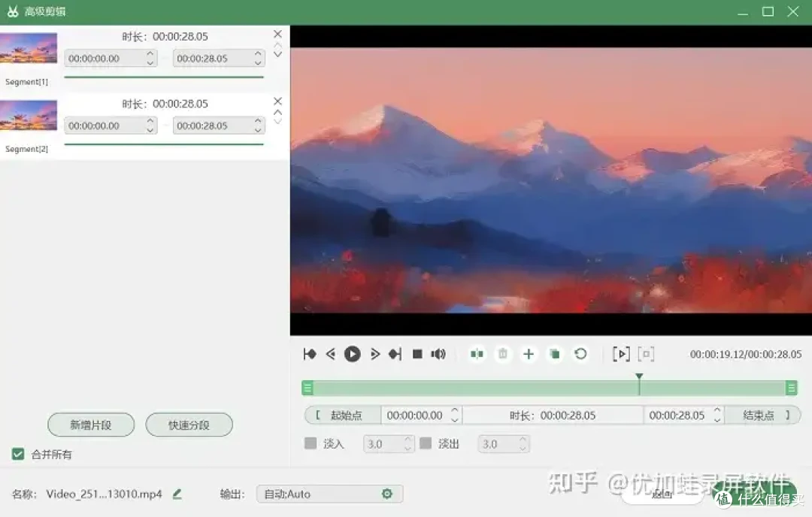Play only the selected segment range
This screenshot has height=517, width=812.
(622, 354)
